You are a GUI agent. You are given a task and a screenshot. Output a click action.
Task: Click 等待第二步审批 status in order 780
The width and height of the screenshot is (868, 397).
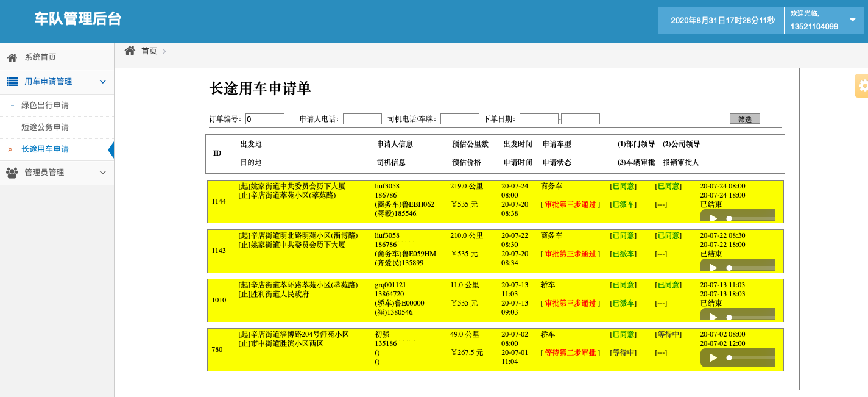click(x=570, y=352)
